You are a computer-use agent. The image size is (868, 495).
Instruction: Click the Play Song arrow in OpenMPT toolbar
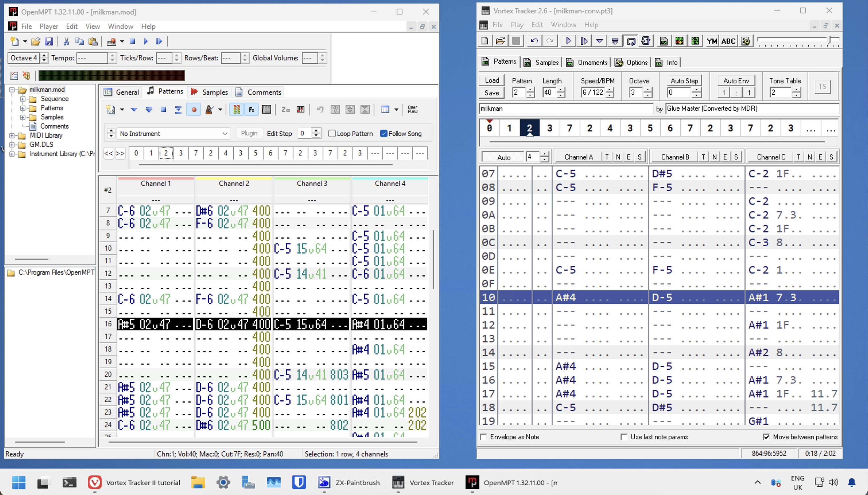pos(146,42)
